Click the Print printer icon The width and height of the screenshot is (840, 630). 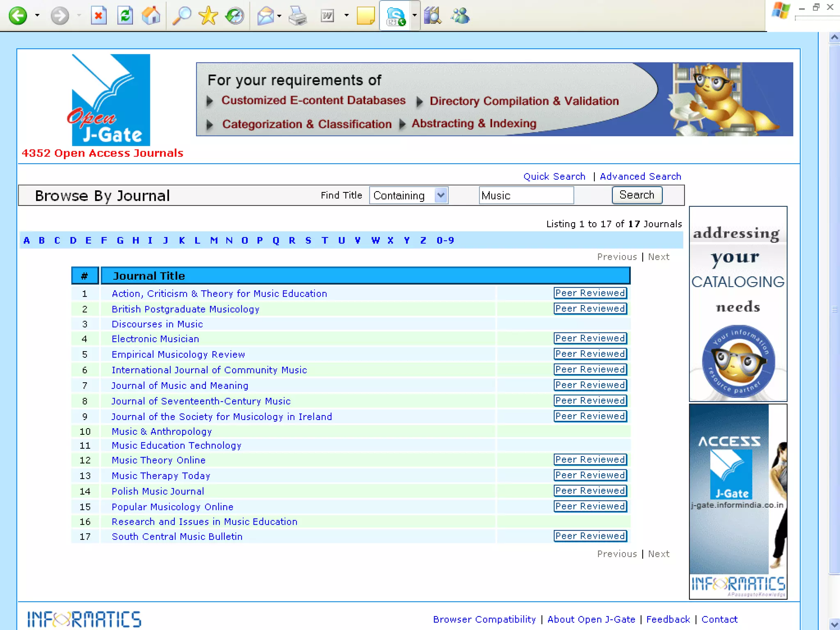click(297, 16)
